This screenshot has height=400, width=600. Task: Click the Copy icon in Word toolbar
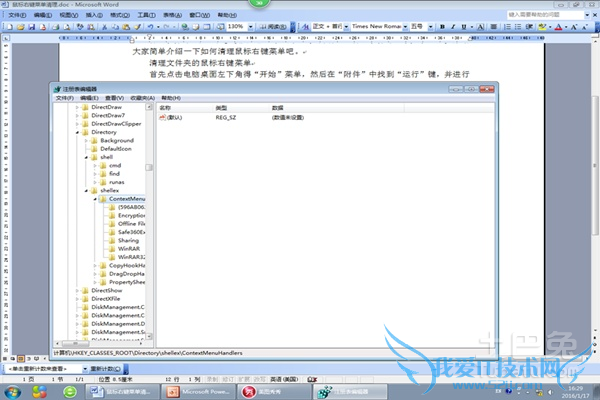[x=115, y=27]
